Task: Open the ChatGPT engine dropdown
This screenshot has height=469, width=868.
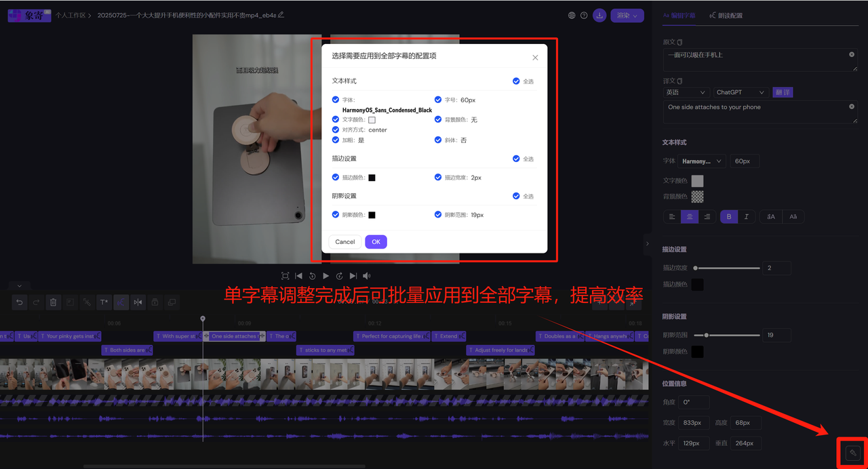Action: coord(740,91)
